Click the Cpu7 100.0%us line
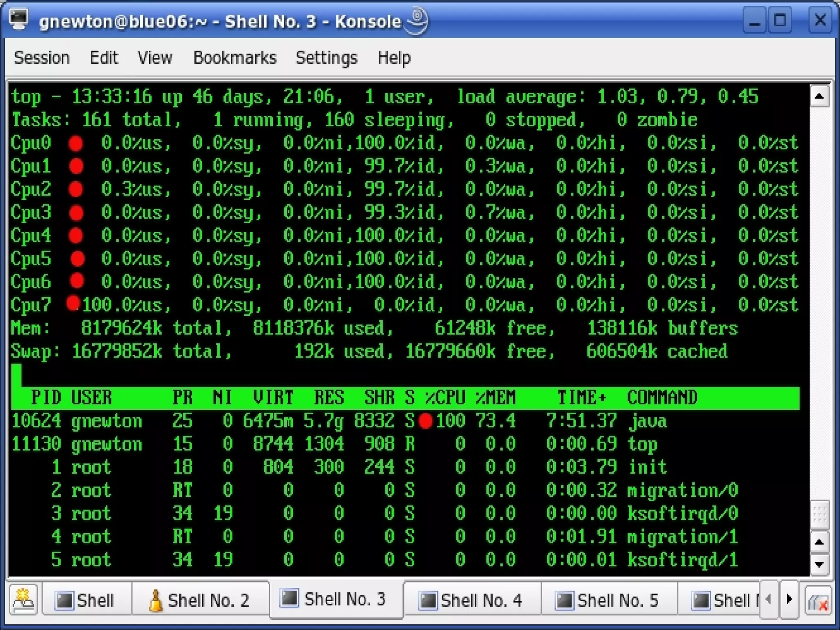The width and height of the screenshot is (840, 630). (404, 305)
